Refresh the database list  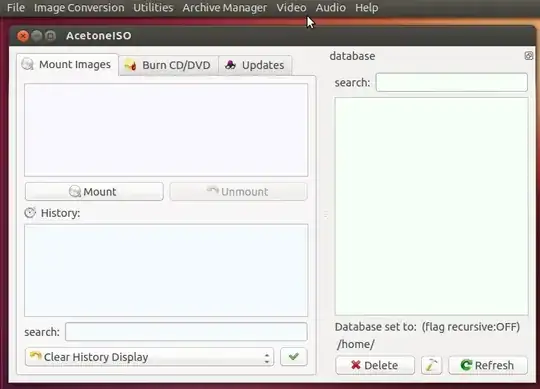click(x=488, y=365)
